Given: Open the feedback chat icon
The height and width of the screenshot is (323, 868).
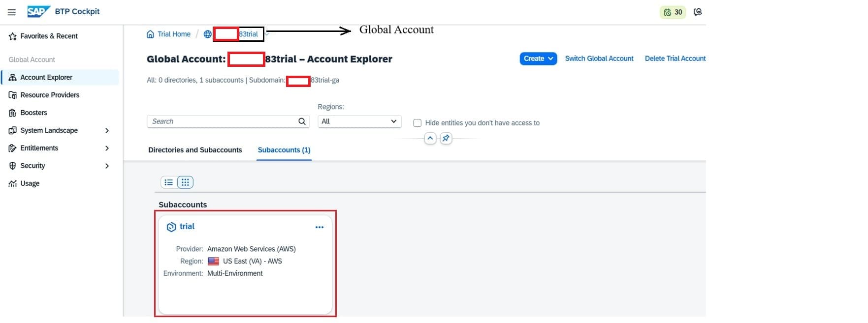Looking at the screenshot, I should click(x=698, y=12).
